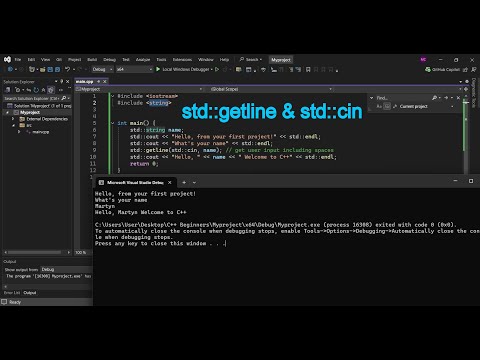The image size is (480, 360).
Task: Open the Debug menu
Action: (109, 60)
